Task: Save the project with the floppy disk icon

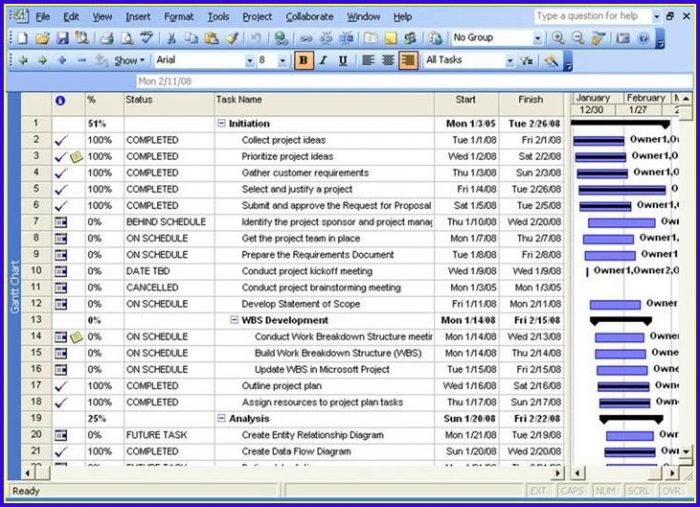Action: click(62, 38)
